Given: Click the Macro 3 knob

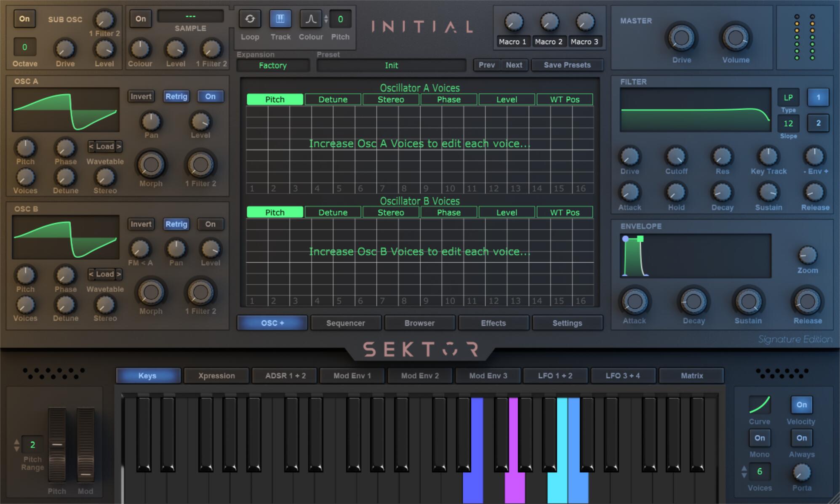Looking at the screenshot, I should click(x=585, y=21).
